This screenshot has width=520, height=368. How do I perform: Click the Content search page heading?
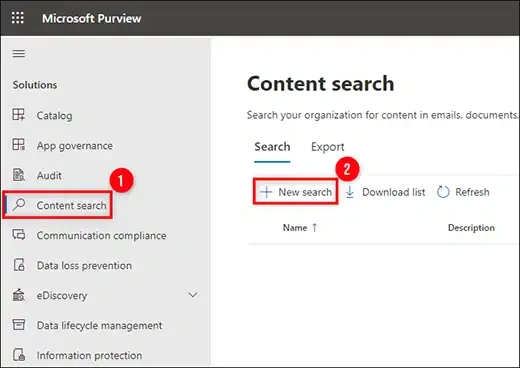321,83
